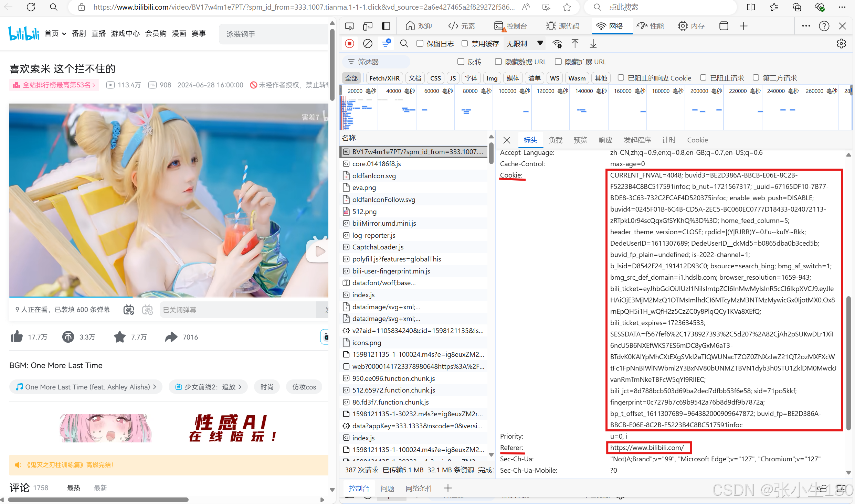Click the bilibili search box 泳装钢手

274,34
